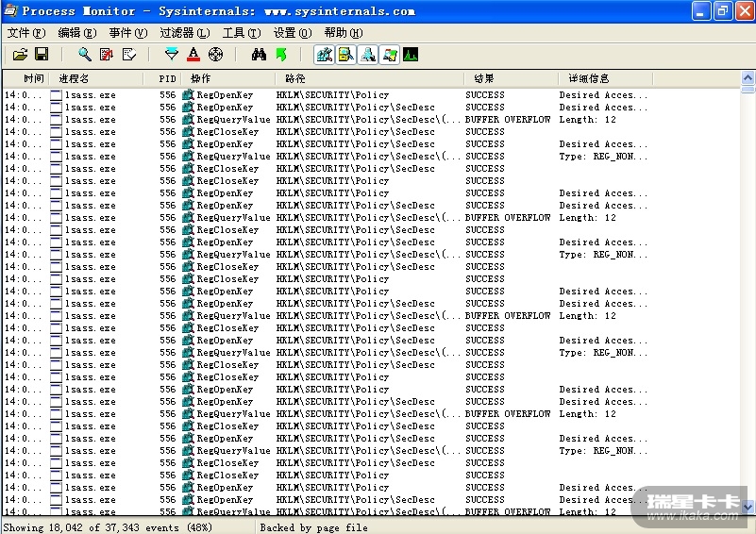Screen dimensions: 756x534
Task: Open the 文件(F) menu
Action: 25,33
